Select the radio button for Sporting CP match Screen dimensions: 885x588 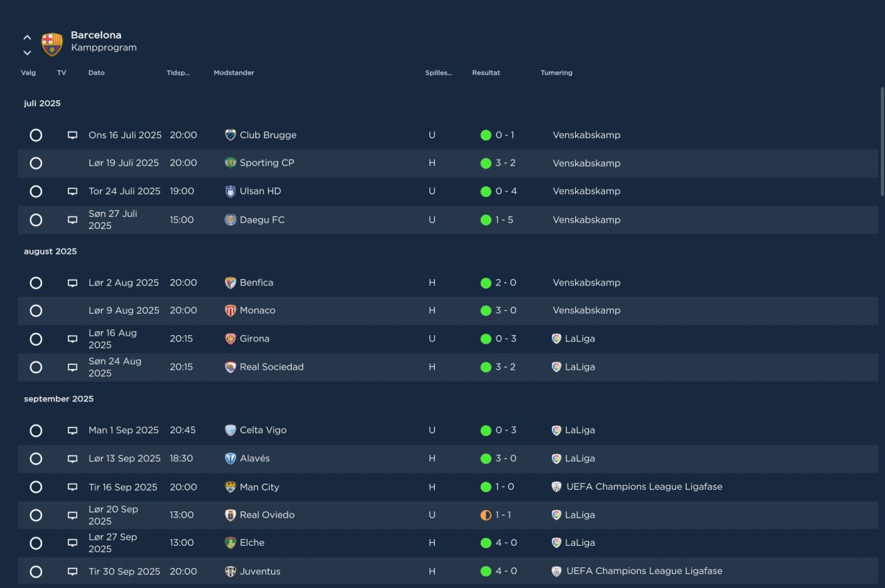coord(36,163)
